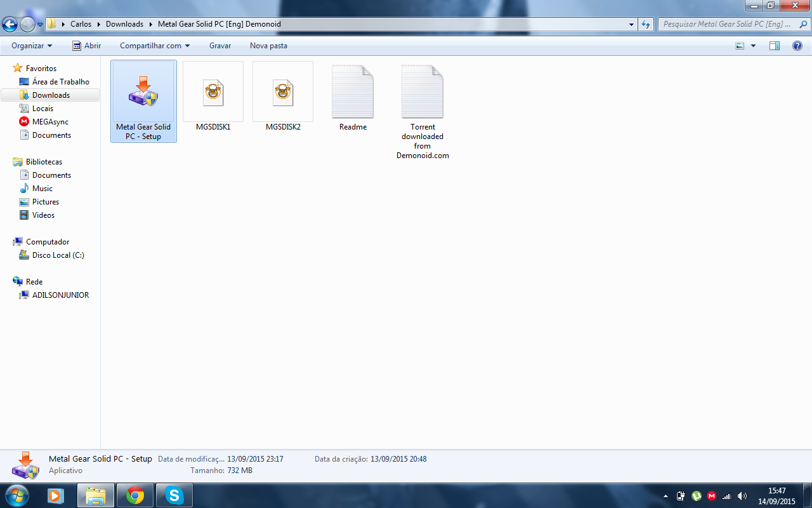Show hidden tray icons arrow
This screenshot has width=812, height=508.
[665, 496]
